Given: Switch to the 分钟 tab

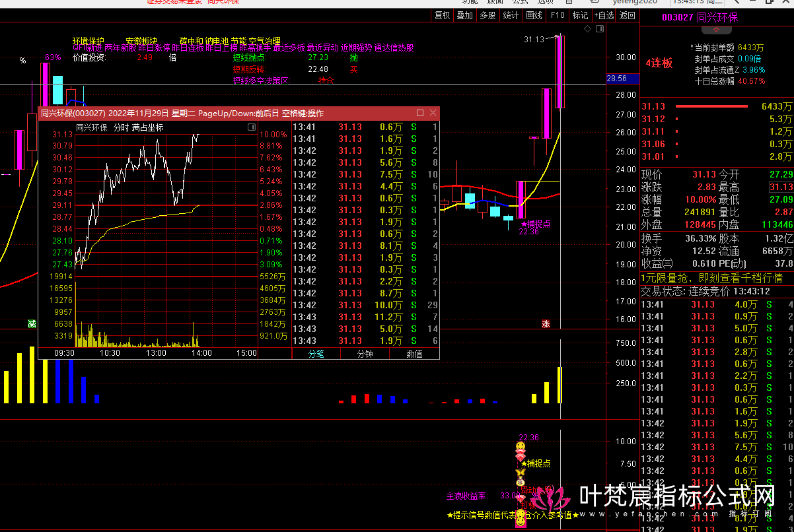Looking at the screenshot, I should 365,353.
